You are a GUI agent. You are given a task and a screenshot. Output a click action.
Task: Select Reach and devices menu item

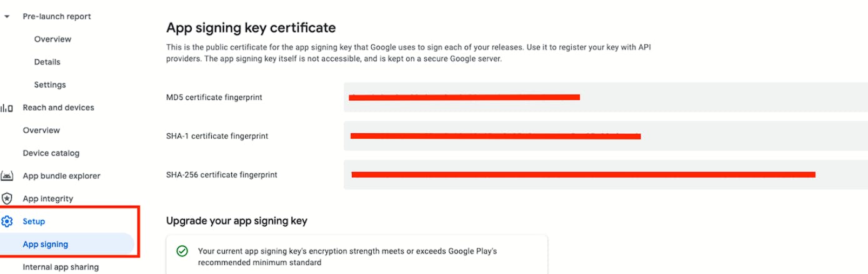tap(58, 108)
